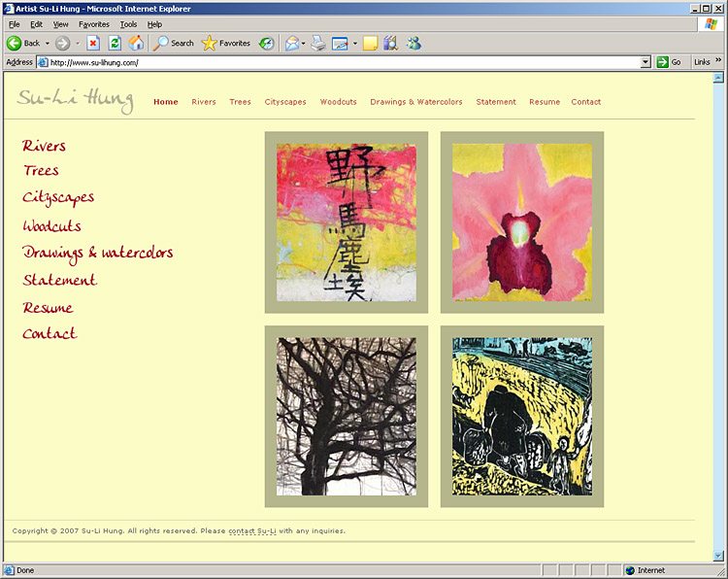The image size is (728, 579).
Task: Click the handwritten Trees sidebar link
Action: tap(42, 171)
